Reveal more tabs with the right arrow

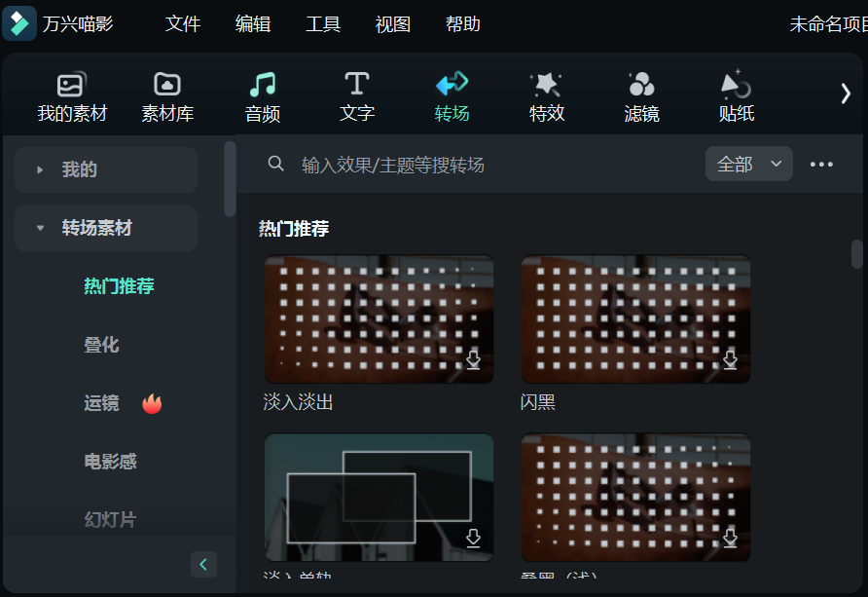(846, 93)
